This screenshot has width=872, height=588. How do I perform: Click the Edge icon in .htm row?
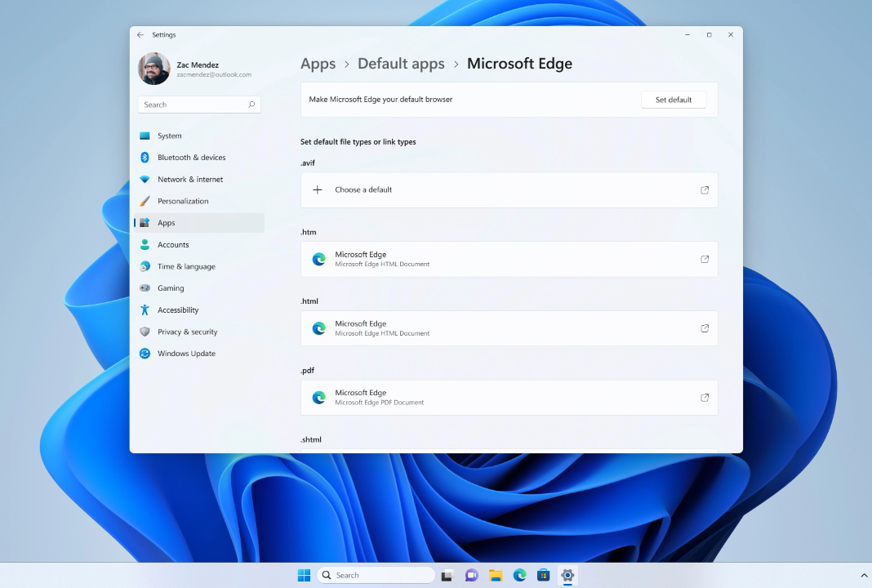(318, 259)
